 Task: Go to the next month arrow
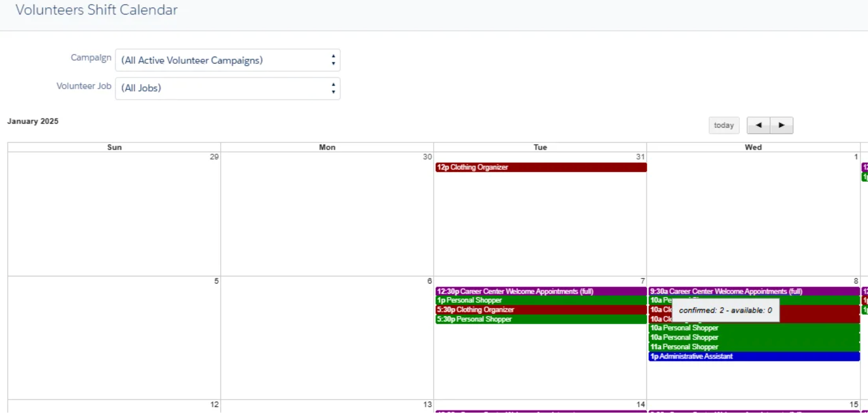point(781,125)
